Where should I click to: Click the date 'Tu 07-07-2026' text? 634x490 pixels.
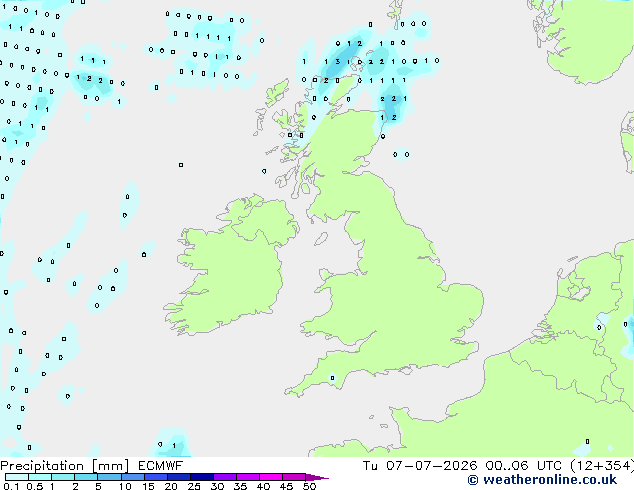tap(420, 466)
